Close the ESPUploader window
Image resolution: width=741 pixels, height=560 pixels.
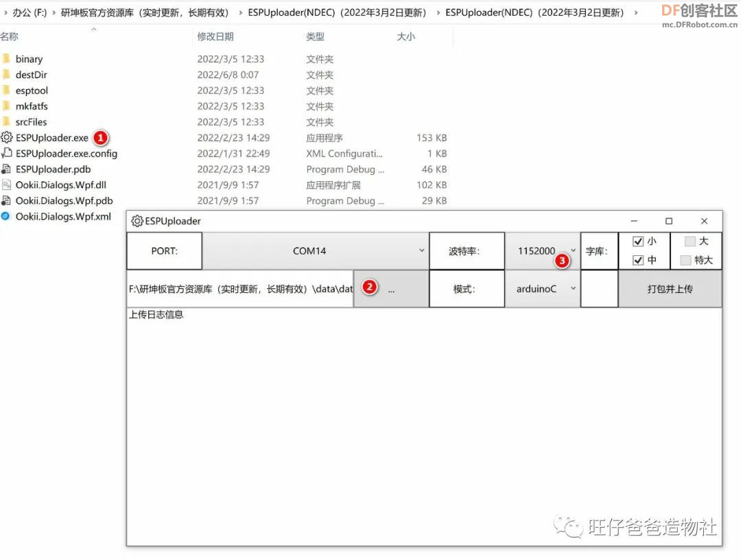click(x=704, y=221)
